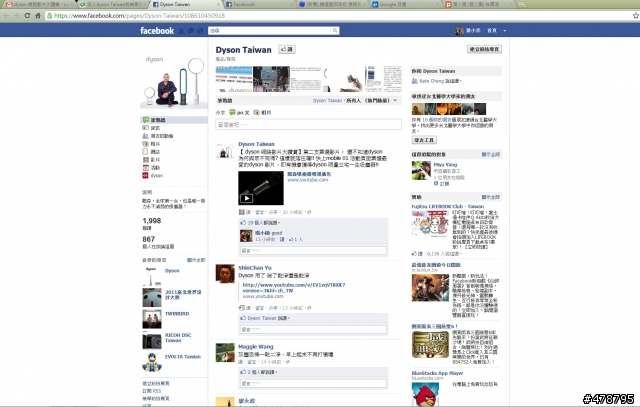Open the messages icon in the header

pos(191,31)
